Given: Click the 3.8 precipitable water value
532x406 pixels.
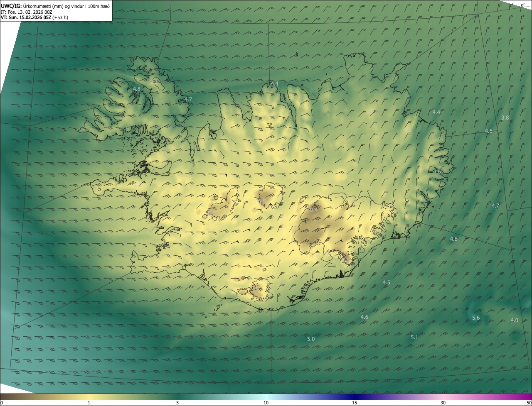Looking at the screenshot, I should [x=505, y=118].
